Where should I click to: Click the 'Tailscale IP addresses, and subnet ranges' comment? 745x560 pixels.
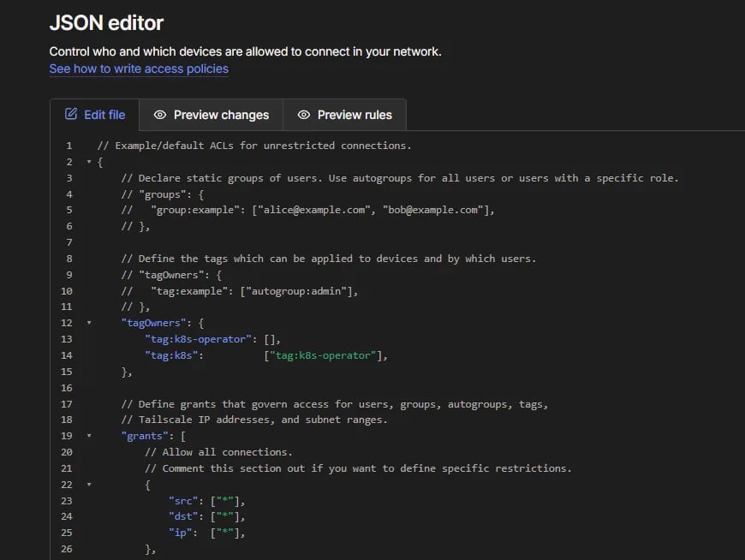tap(254, 420)
